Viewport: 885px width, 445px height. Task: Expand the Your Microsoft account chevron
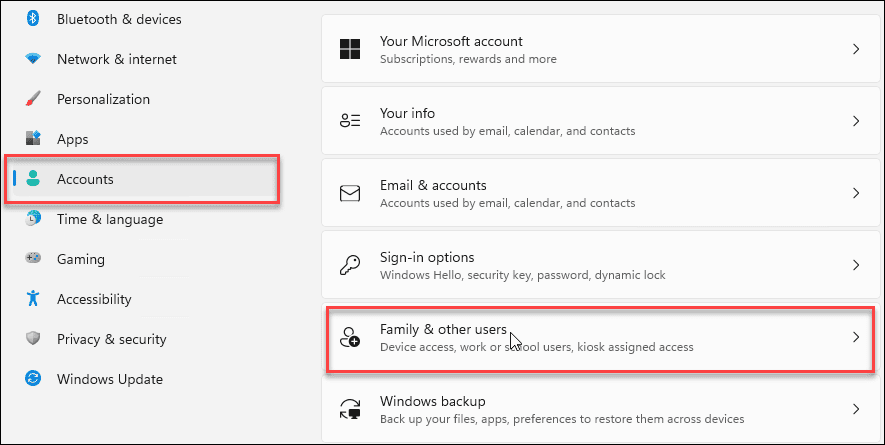pos(856,49)
